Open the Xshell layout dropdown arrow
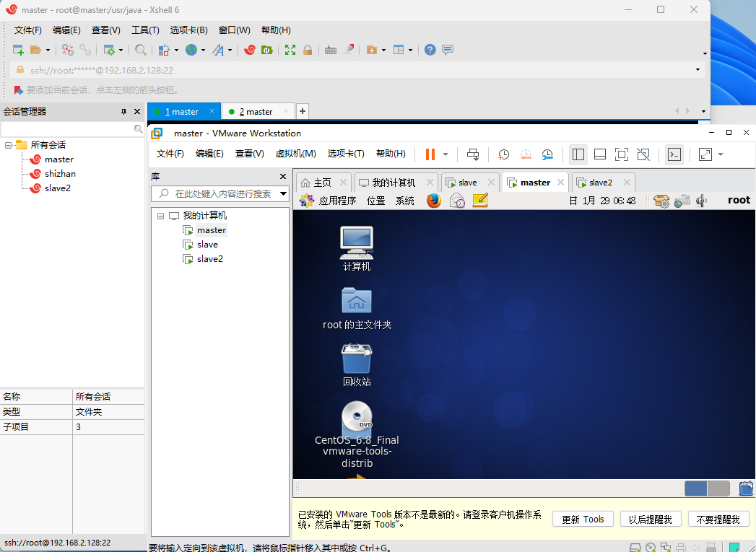 pyautogui.click(x=410, y=50)
